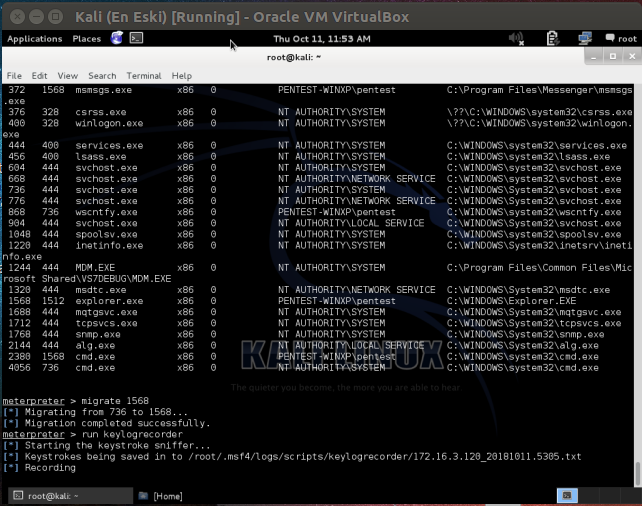Click the C:\WINDOWS\Explorer.EXE path

511,301
